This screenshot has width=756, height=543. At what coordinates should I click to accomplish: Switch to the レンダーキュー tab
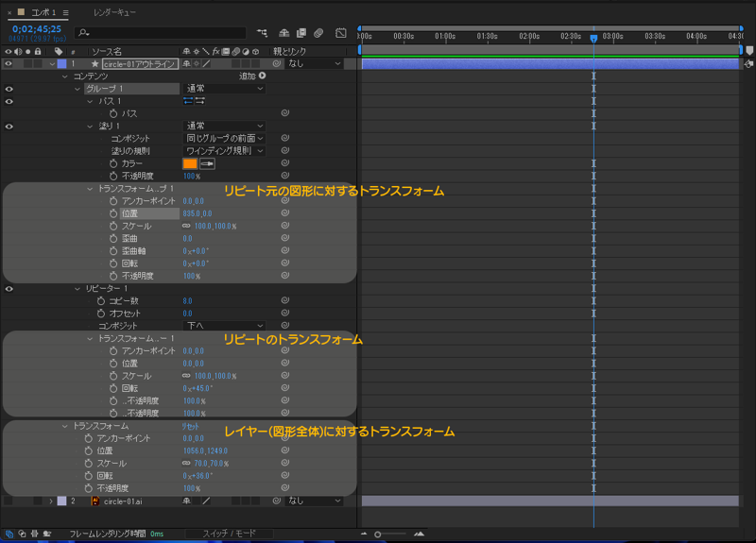pyautogui.click(x=114, y=12)
